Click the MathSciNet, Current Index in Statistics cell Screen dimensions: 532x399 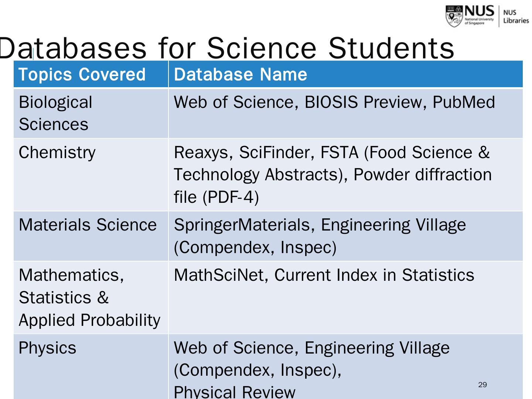[x=324, y=275]
